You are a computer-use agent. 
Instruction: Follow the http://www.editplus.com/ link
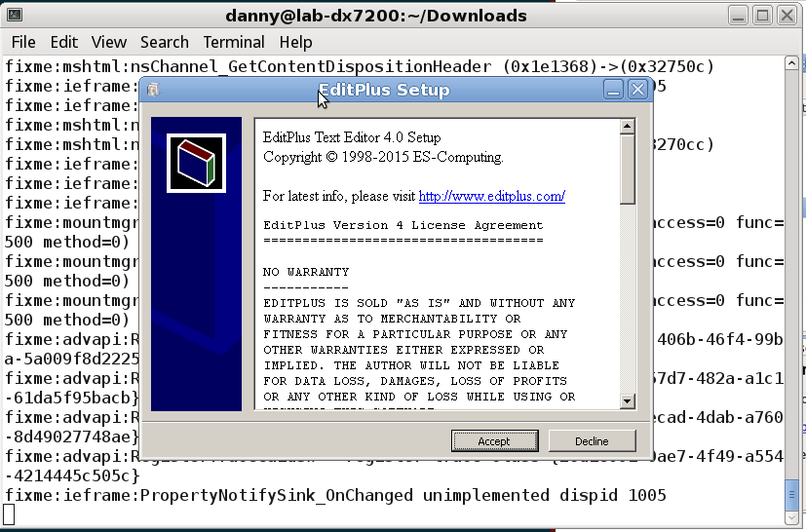492,197
